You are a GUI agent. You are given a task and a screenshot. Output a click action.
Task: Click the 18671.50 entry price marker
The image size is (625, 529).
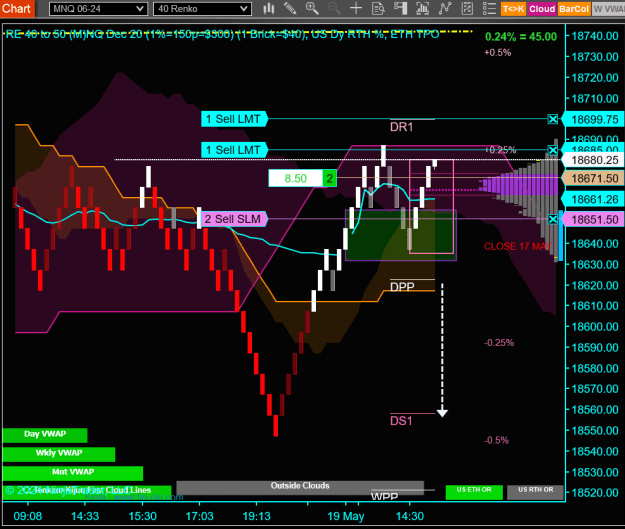[x=593, y=178]
